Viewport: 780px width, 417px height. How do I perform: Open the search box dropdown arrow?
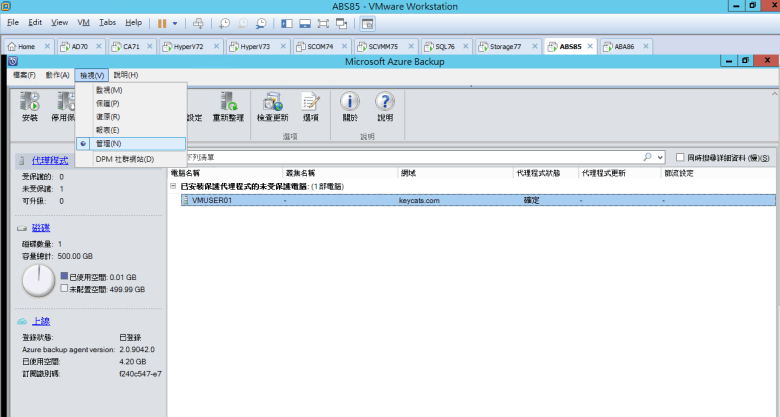click(661, 158)
